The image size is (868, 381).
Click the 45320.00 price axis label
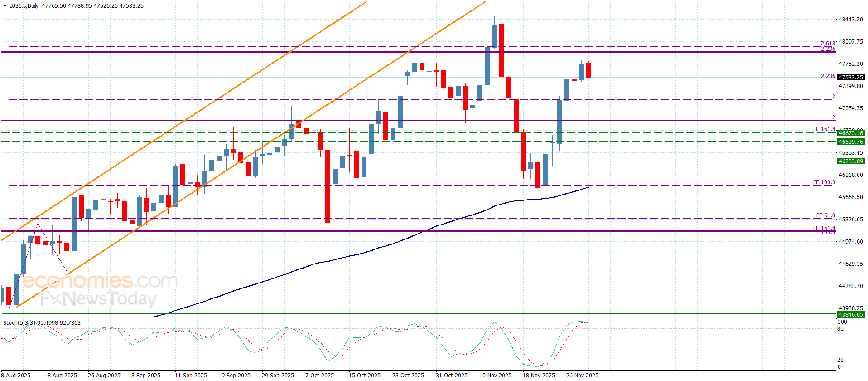(x=851, y=220)
